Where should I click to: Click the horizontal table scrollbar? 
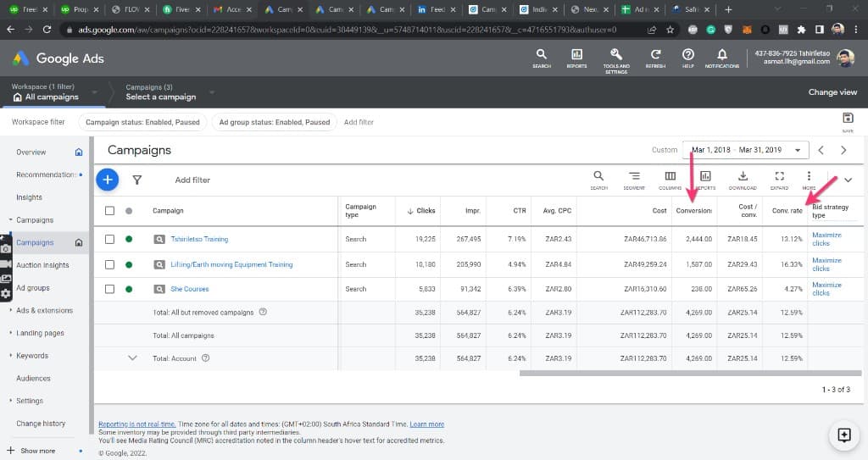click(x=690, y=373)
